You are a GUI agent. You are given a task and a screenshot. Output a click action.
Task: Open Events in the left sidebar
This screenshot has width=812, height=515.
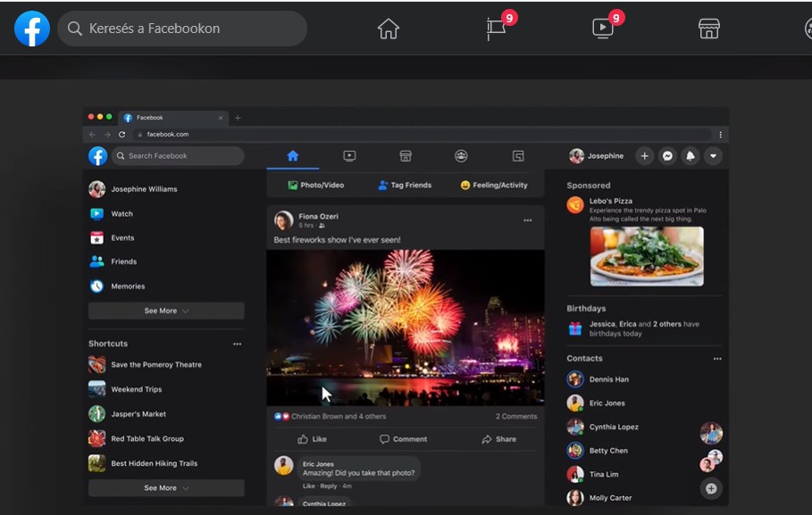(122, 237)
